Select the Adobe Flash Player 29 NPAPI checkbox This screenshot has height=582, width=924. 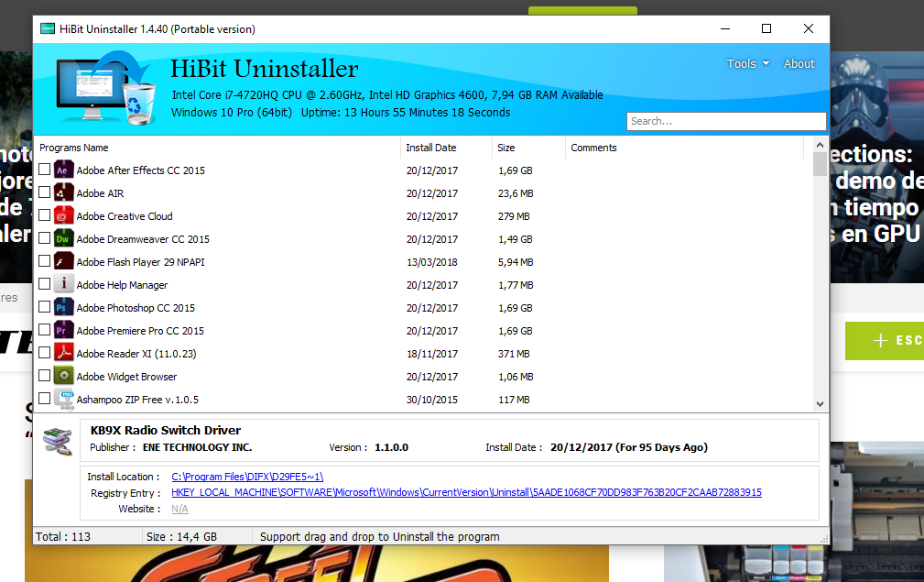tap(44, 261)
